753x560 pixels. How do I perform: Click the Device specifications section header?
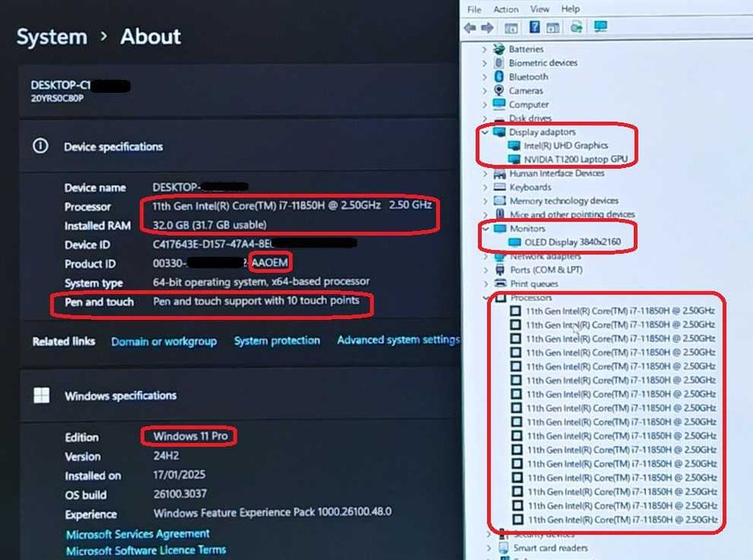tap(114, 146)
